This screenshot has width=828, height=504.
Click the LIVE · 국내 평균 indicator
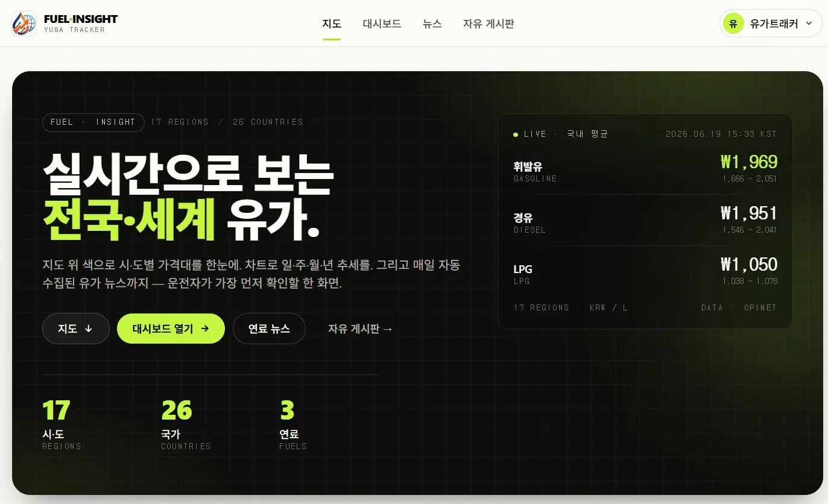pos(560,134)
